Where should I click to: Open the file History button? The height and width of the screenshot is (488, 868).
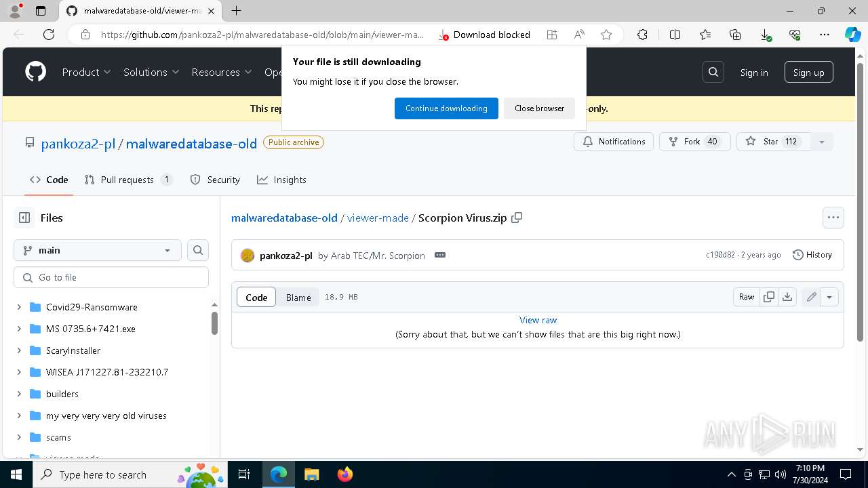812,255
